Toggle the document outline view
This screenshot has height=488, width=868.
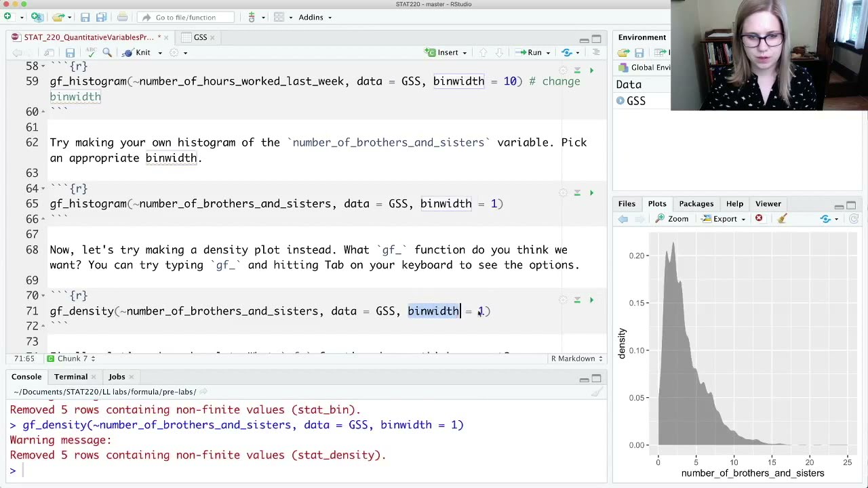[596, 52]
